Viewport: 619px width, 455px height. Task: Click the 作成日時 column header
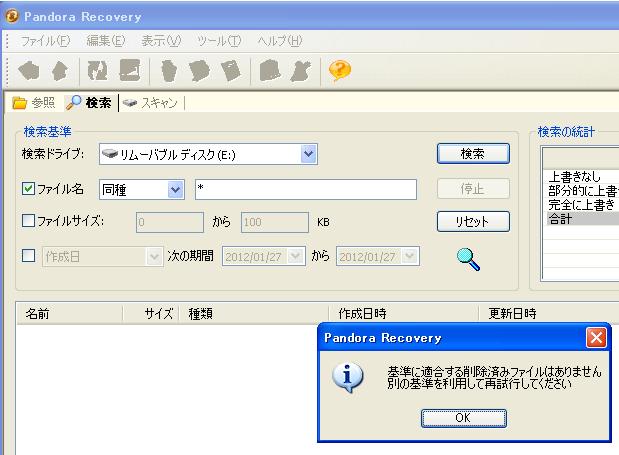coord(403,314)
